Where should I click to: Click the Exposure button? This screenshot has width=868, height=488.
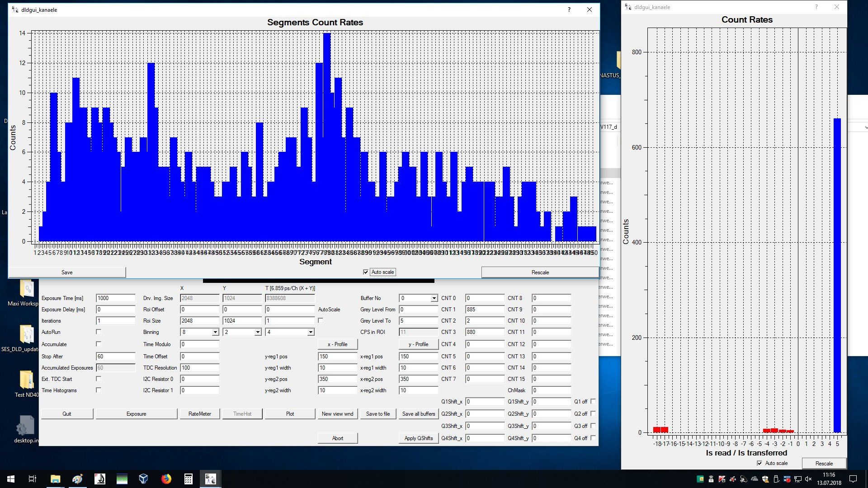tap(136, 414)
